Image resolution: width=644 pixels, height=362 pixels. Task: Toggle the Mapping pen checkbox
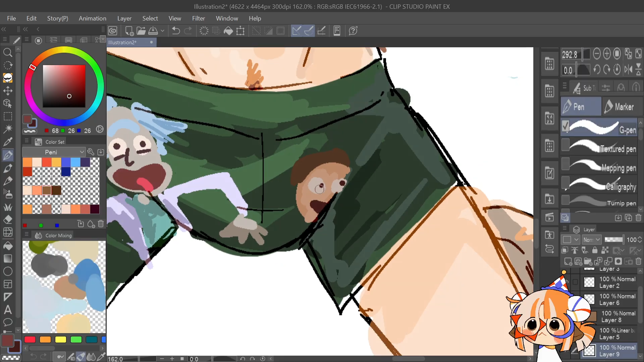click(x=566, y=164)
